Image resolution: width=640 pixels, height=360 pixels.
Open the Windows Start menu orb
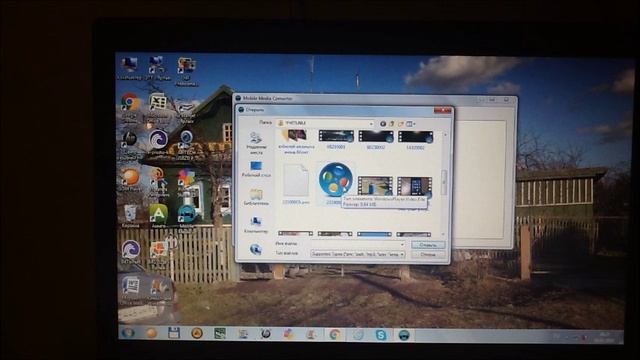tap(128, 333)
